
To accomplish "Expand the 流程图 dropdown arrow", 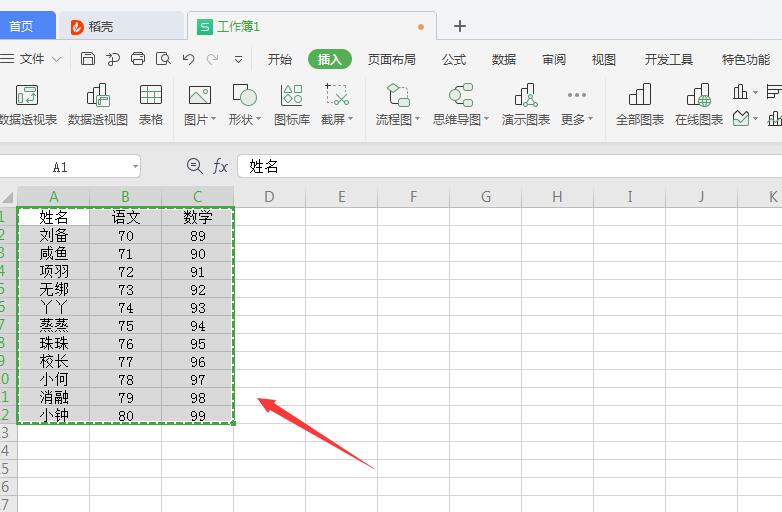I will [417, 119].
